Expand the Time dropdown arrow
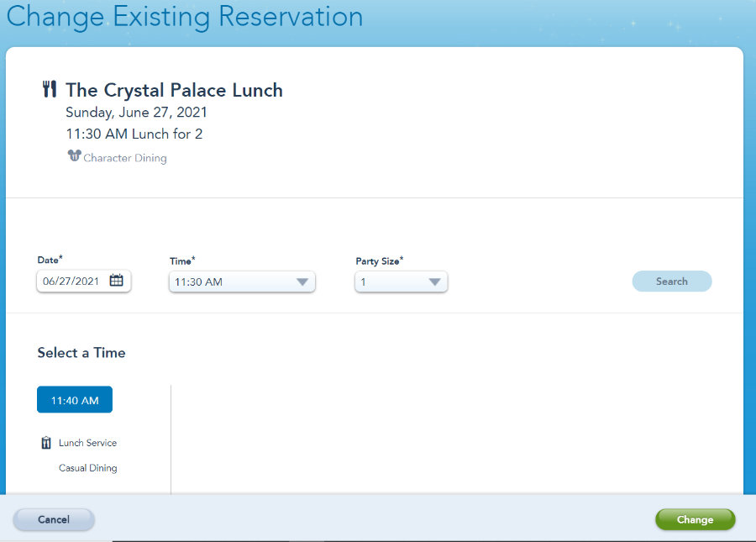The width and height of the screenshot is (756, 542). click(302, 282)
